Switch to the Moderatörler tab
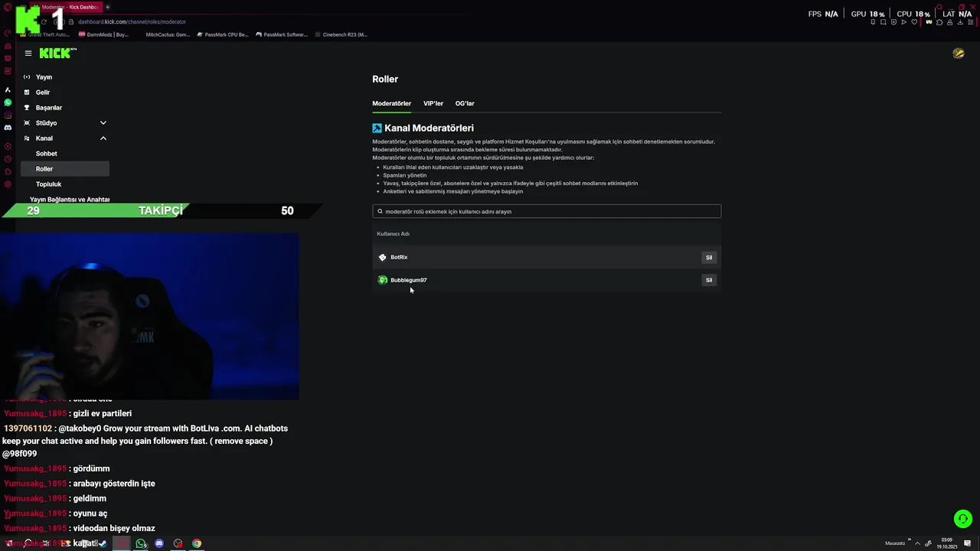The width and height of the screenshot is (980, 551). [x=392, y=103]
